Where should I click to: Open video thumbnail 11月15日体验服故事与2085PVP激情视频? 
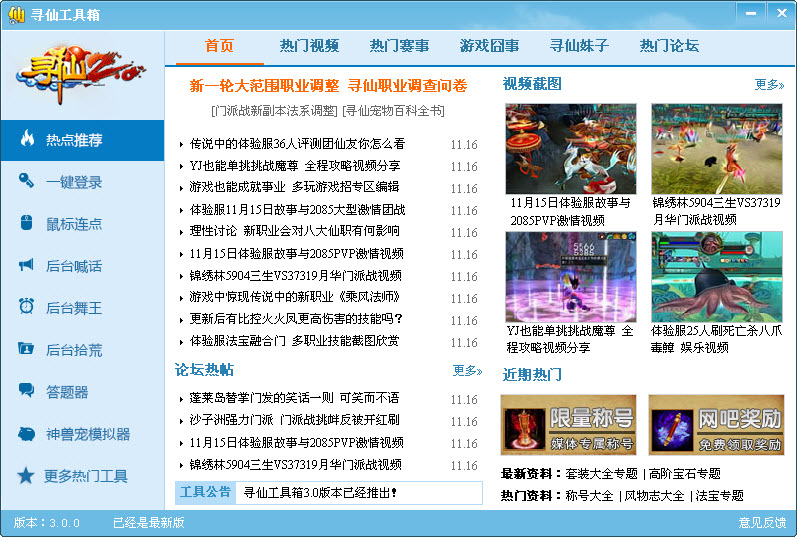pos(571,149)
